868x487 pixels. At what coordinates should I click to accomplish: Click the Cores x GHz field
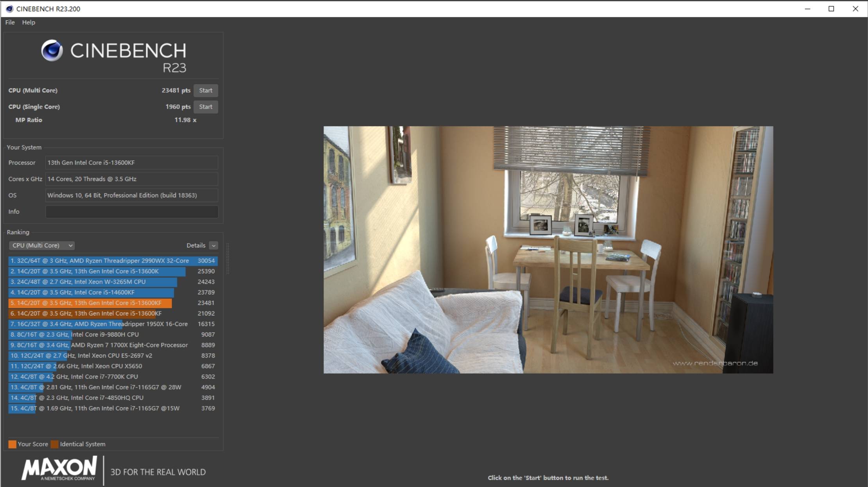click(132, 179)
